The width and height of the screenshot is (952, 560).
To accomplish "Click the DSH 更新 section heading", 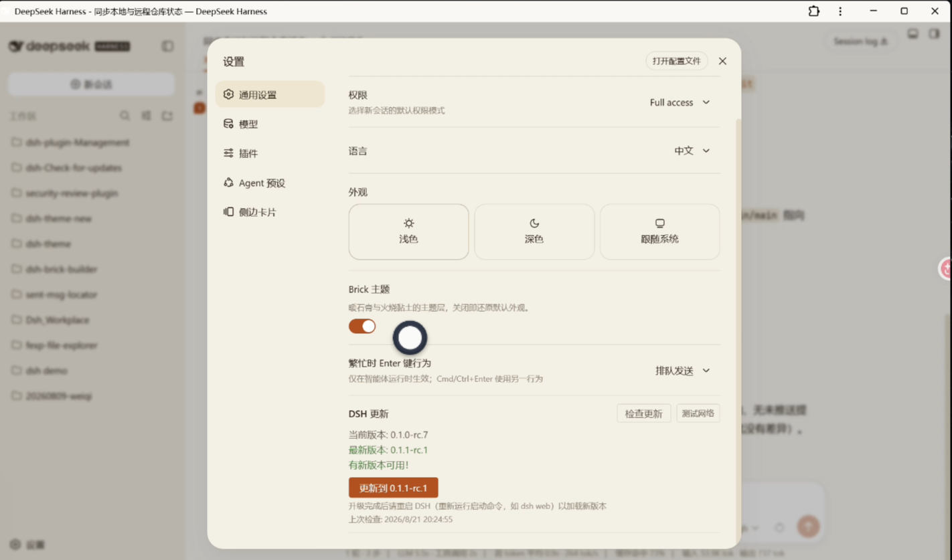I will (368, 413).
